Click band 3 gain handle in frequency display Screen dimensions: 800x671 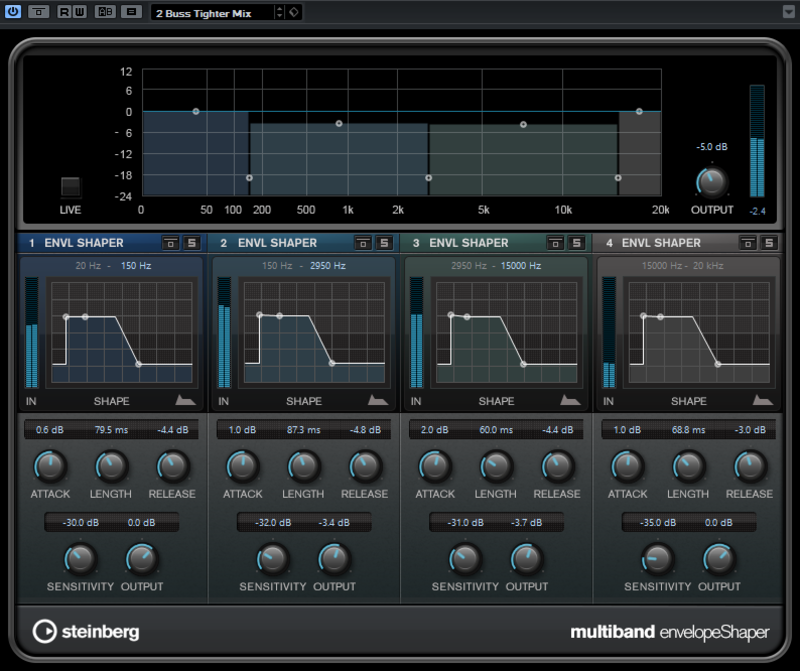523,125
